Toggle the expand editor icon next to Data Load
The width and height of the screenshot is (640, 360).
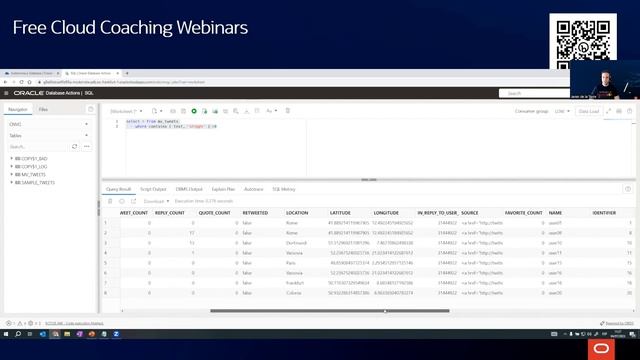(x=609, y=111)
